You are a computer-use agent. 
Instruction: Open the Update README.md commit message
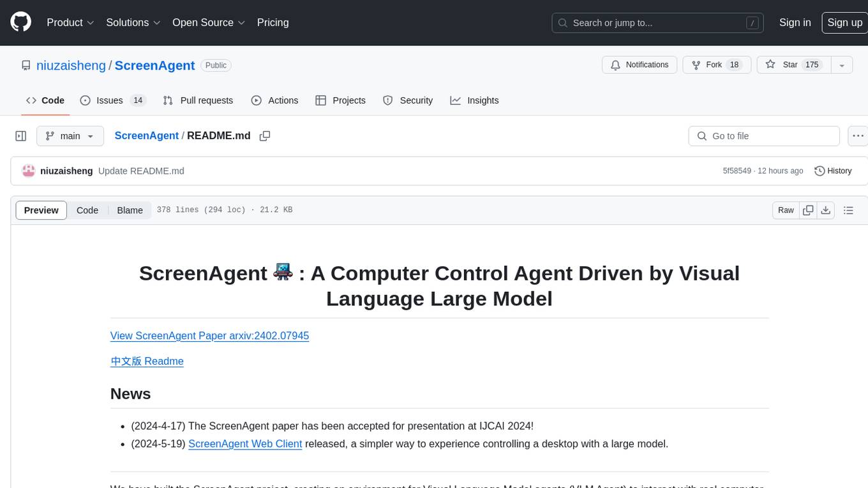click(141, 171)
